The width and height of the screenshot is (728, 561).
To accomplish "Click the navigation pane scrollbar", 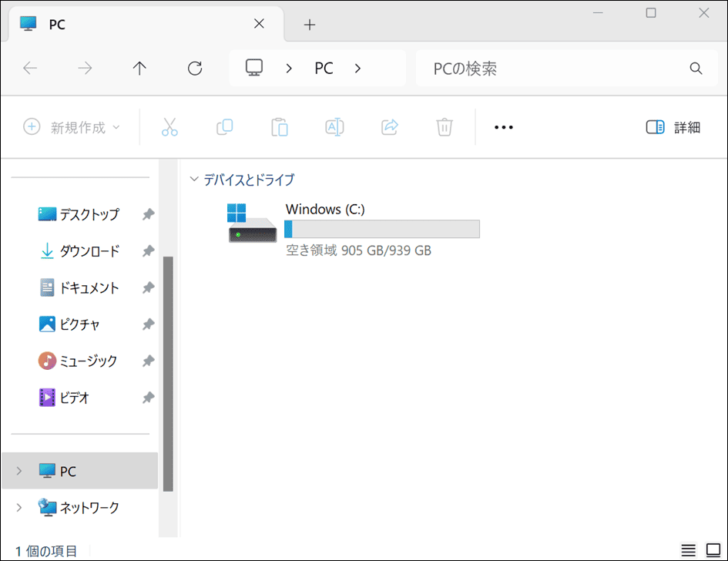I will click(168, 374).
